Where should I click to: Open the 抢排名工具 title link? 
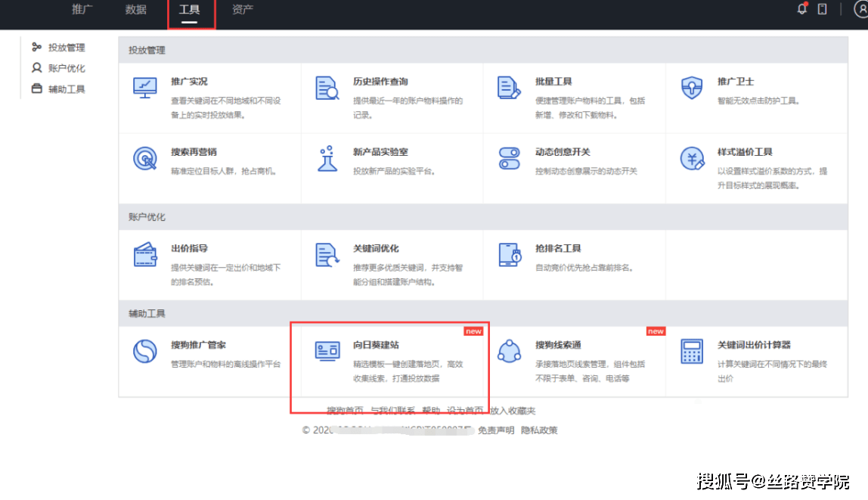(558, 248)
